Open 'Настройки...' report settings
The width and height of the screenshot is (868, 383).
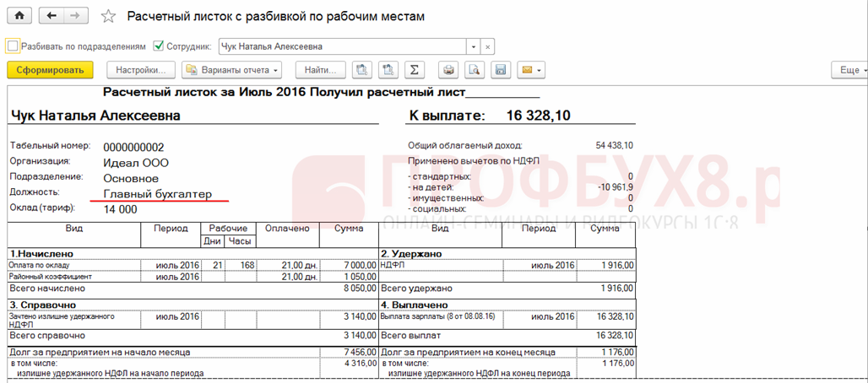[x=141, y=69]
